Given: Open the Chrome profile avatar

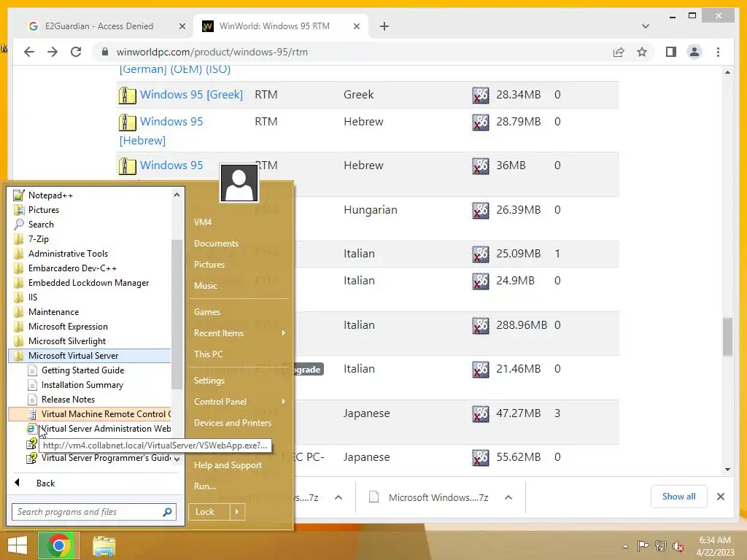Looking at the screenshot, I should pos(694,52).
